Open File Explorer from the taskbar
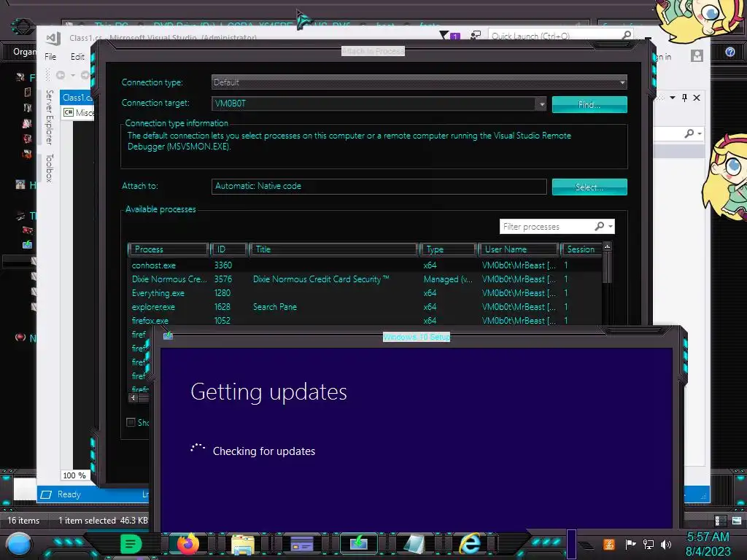747x560 pixels. (243, 544)
